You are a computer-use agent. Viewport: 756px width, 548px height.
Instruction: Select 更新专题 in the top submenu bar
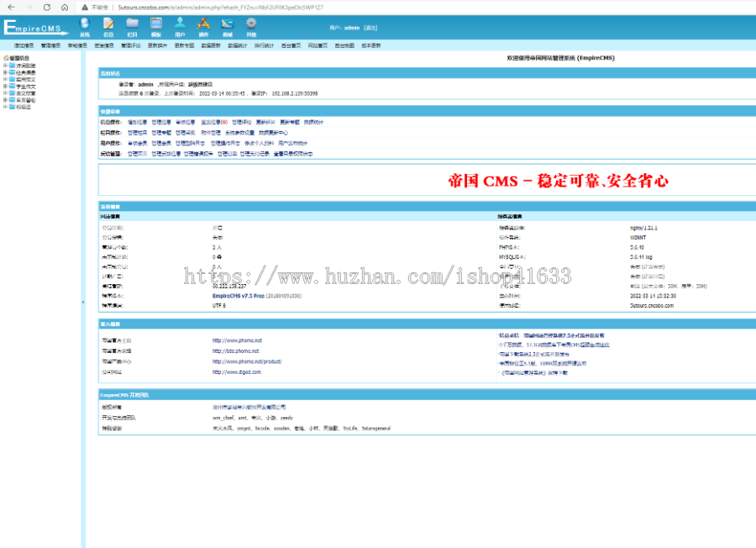(x=184, y=45)
